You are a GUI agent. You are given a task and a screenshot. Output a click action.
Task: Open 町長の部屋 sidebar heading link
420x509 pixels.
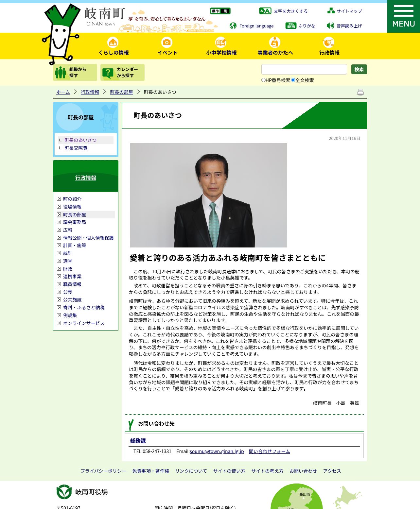[81, 117]
